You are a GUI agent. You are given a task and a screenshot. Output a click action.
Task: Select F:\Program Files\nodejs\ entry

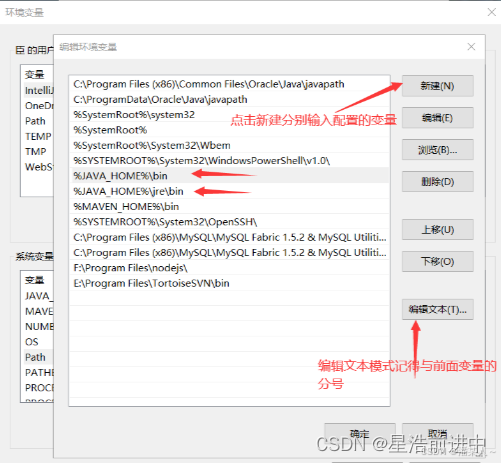point(229,268)
